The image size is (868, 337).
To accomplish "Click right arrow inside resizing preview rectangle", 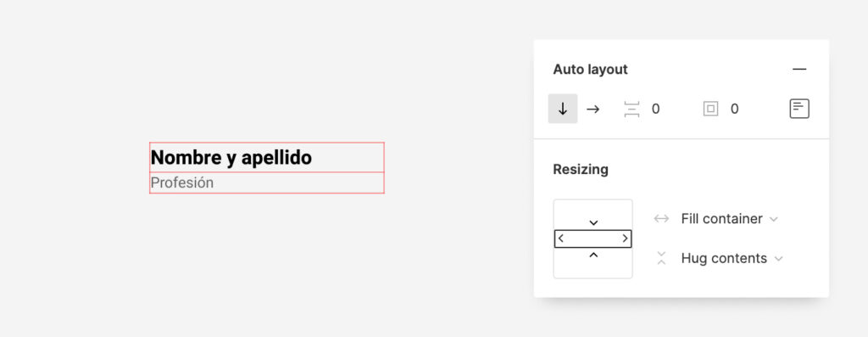I will pos(625,239).
